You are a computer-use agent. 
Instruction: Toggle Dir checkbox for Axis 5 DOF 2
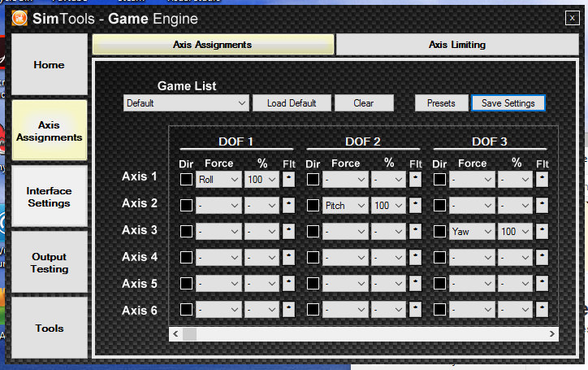(x=313, y=283)
